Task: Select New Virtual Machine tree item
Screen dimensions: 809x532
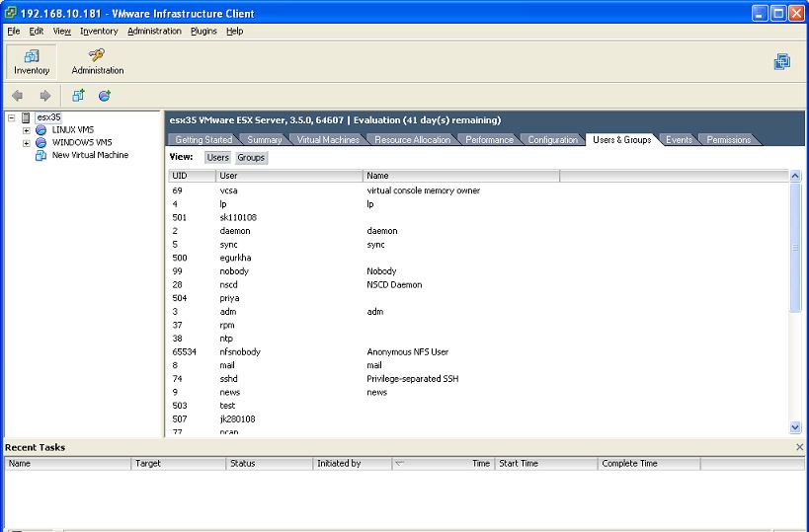Action: pos(90,155)
